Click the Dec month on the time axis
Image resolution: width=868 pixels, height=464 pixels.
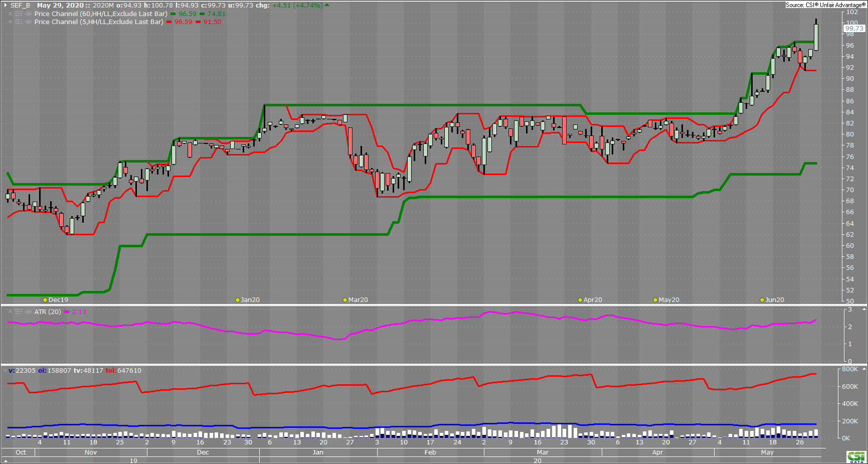pos(203,452)
